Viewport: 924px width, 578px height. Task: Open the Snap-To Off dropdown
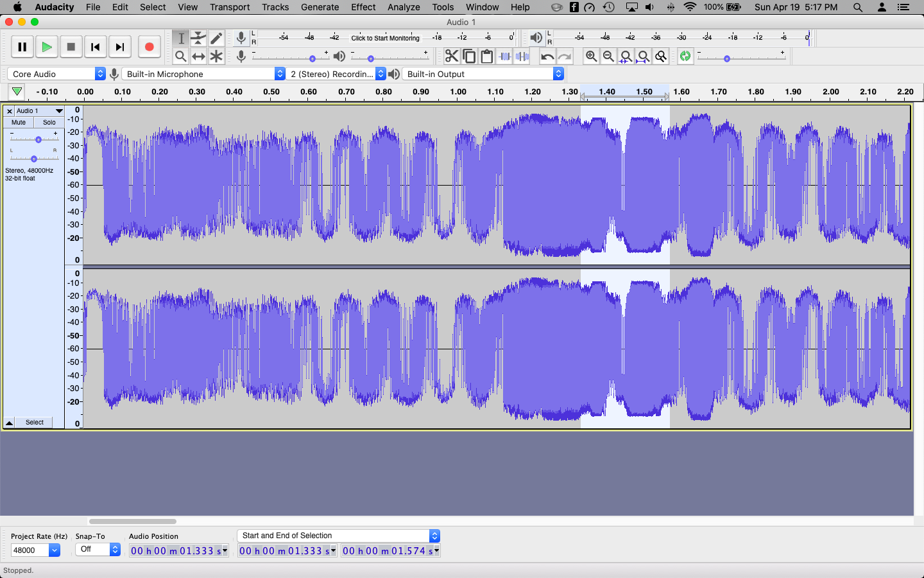pos(98,549)
